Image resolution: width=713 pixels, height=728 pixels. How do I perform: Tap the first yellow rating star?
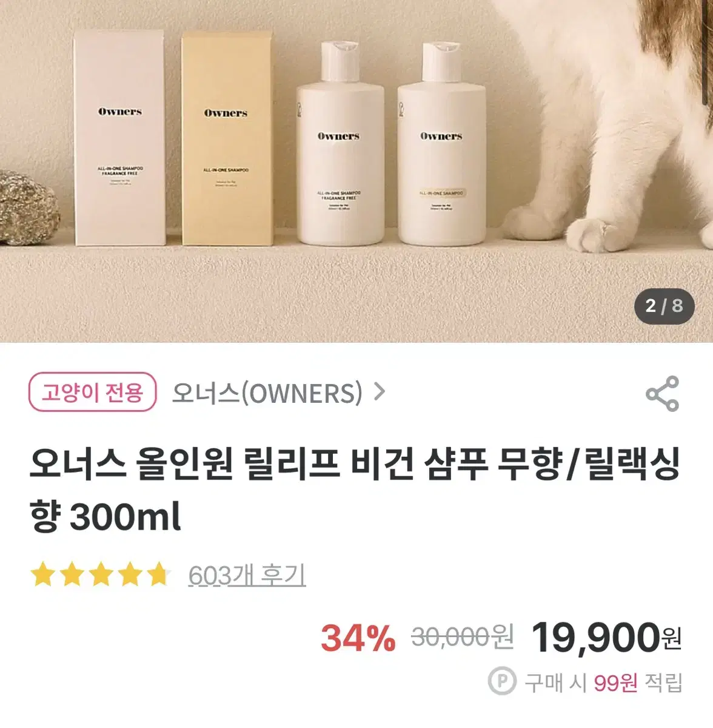click(x=42, y=575)
